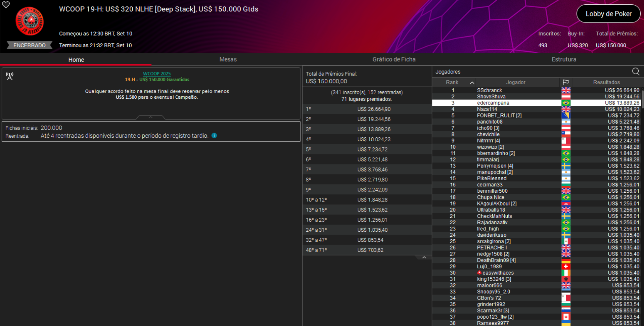This screenshot has height=326, width=644.
Task: Select player edercampana in the list
Action: point(493,103)
